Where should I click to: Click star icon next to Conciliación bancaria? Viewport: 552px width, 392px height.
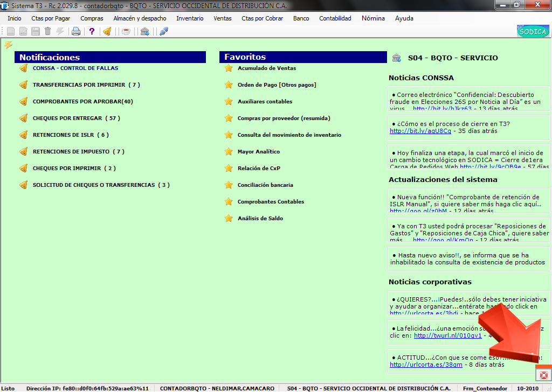pos(229,185)
